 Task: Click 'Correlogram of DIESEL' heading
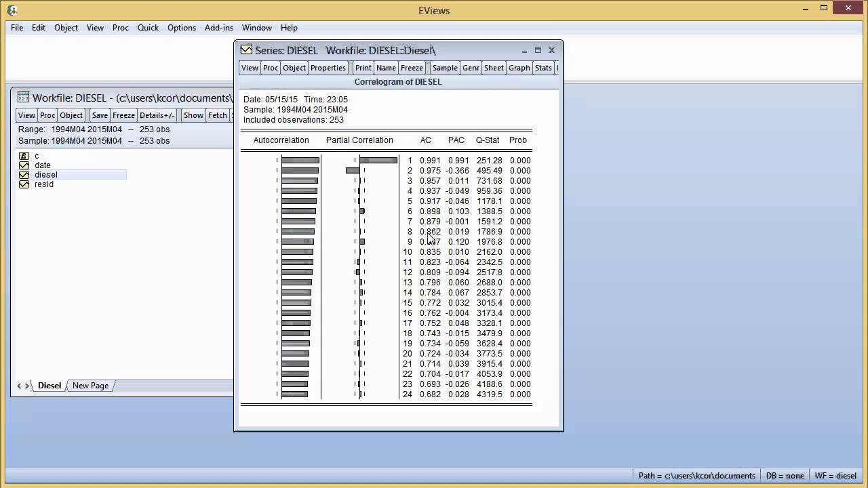(x=398, y=82)
